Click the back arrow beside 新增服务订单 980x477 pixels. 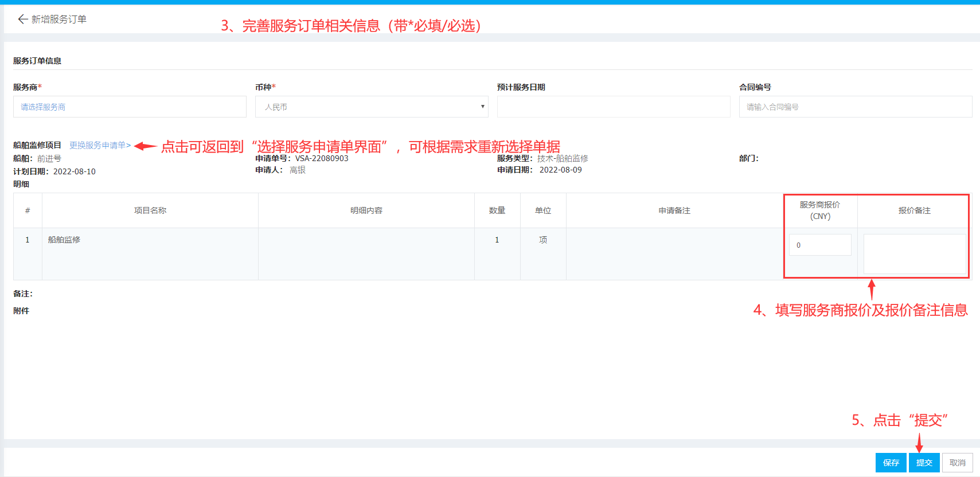click(23, 19)
